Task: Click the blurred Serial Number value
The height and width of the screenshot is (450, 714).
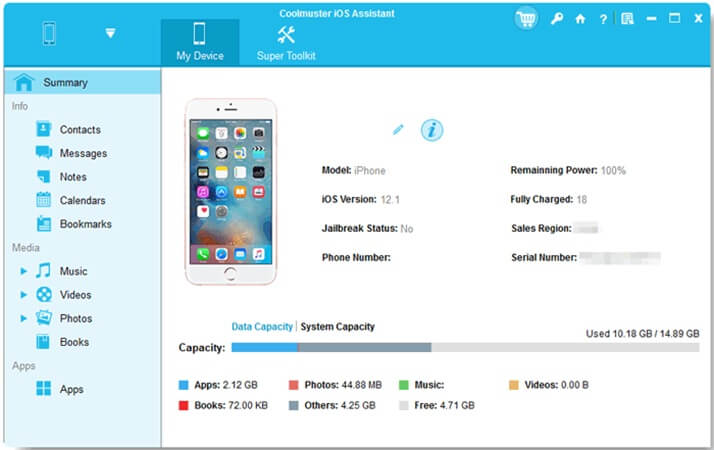Action: coord(620,258)
